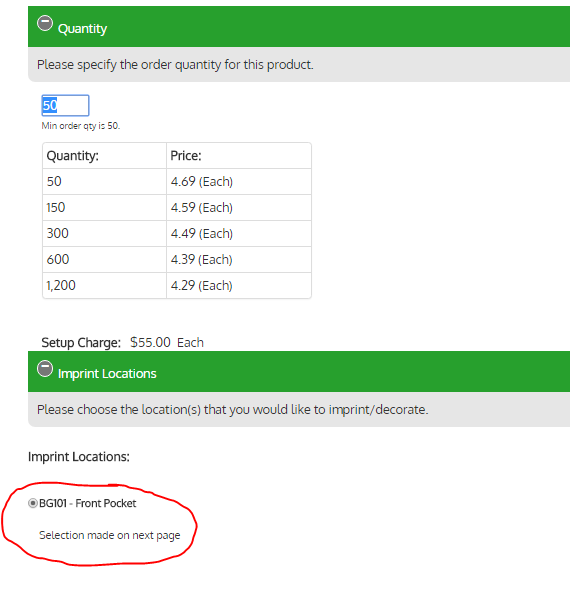Select the 1,200 quantity table row
The width and height of the screenshot is (570, 611).
177,286
